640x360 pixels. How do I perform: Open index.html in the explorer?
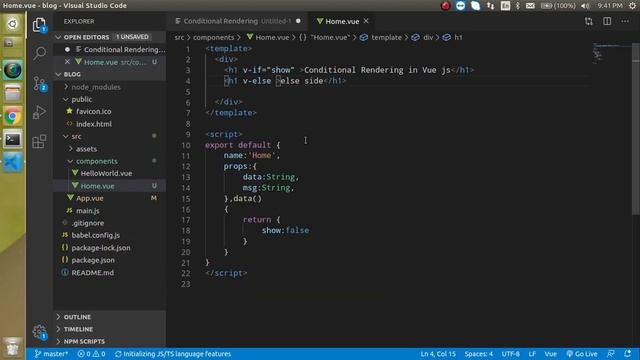pos(109,124)
